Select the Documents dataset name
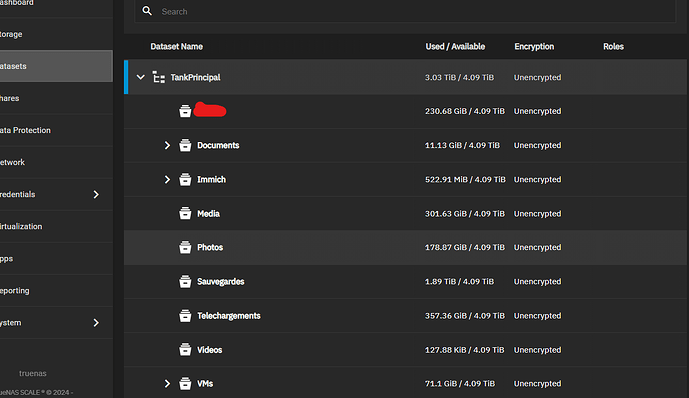 pos(218,145)
